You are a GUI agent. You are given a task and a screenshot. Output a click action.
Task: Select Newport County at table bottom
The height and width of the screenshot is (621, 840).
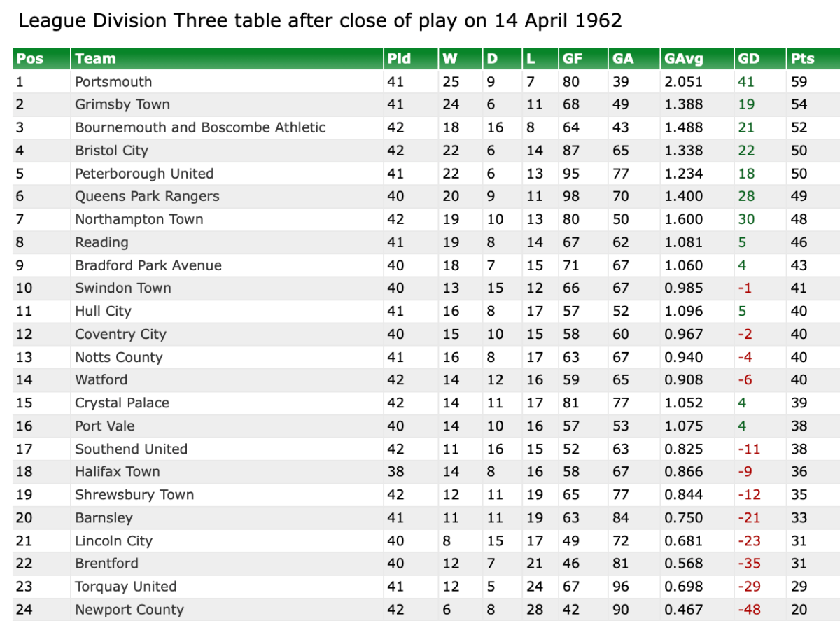129,610
